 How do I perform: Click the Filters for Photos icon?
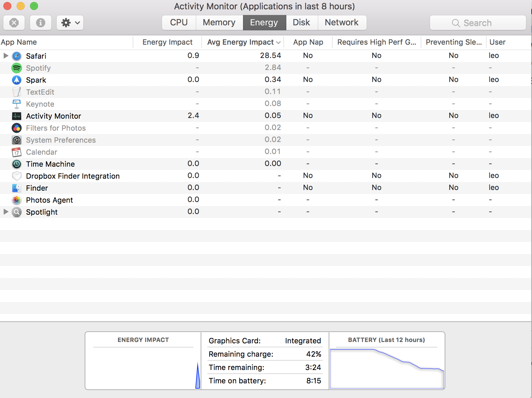pyautogui.click(x=17, y=128)
